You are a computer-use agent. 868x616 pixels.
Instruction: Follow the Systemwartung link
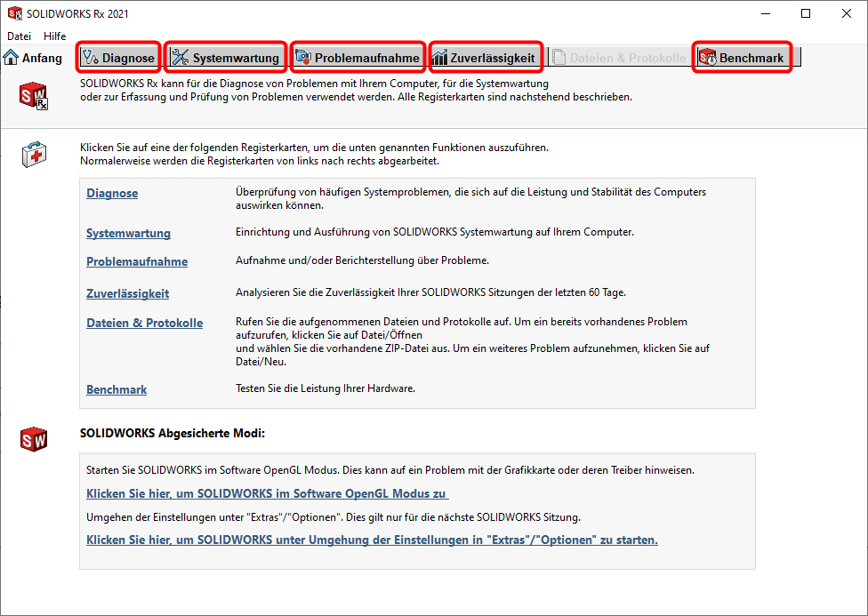pyautogui.click(x=128, y=233)
